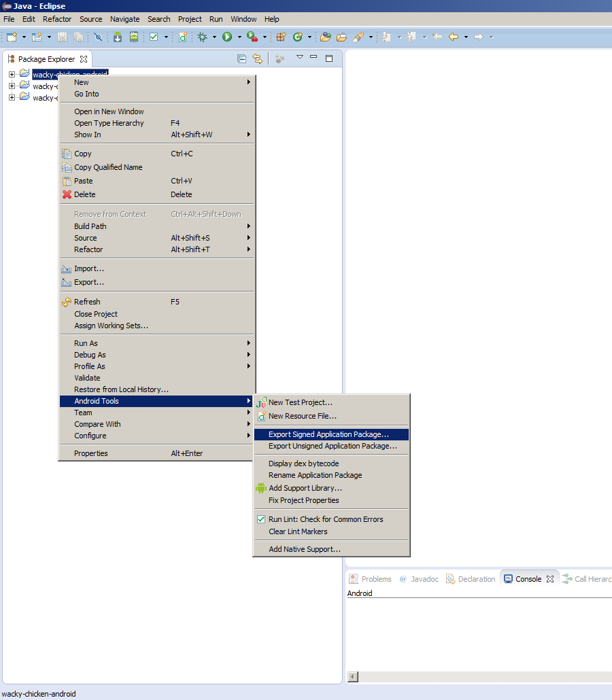Open Build Path submenu
This screenshot has width=612, height=700.
click(x=157, y=226)
